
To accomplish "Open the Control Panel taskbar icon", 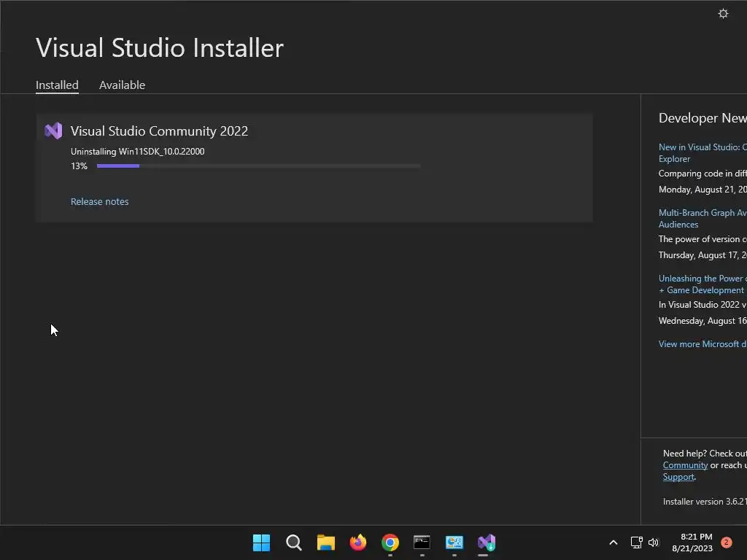I will 454,542.
